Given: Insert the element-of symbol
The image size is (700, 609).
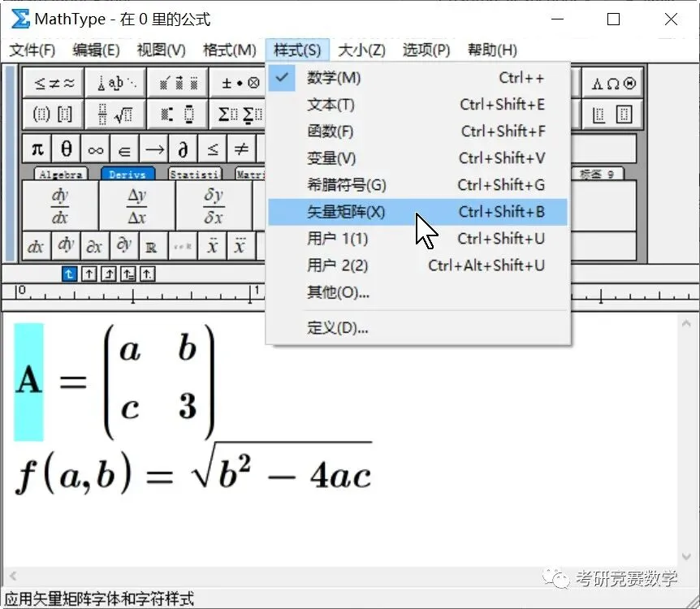Looking at the screenshot, I should tap(124, 149).
